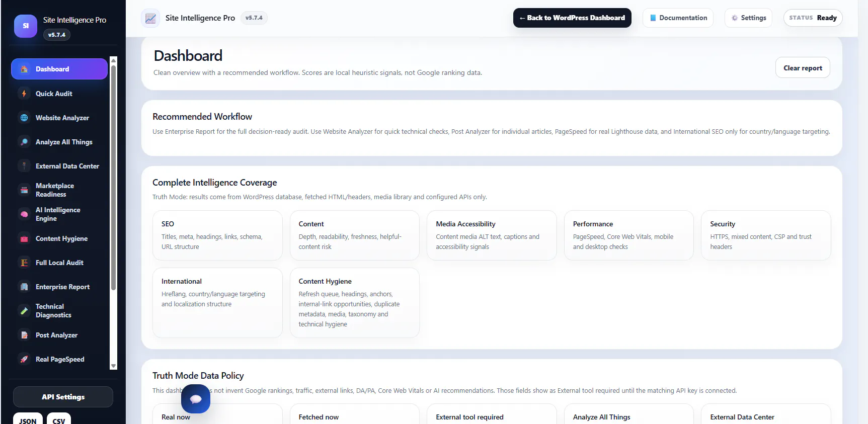The width and height of the screenshot is (868, 424).
Task: Select Technical Diagnostics in the sidebar
Action: coord(59,311)
